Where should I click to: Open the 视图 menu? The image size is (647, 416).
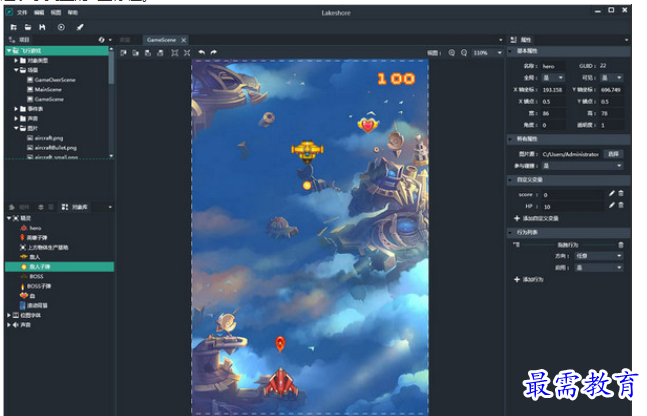coord(56,12)
